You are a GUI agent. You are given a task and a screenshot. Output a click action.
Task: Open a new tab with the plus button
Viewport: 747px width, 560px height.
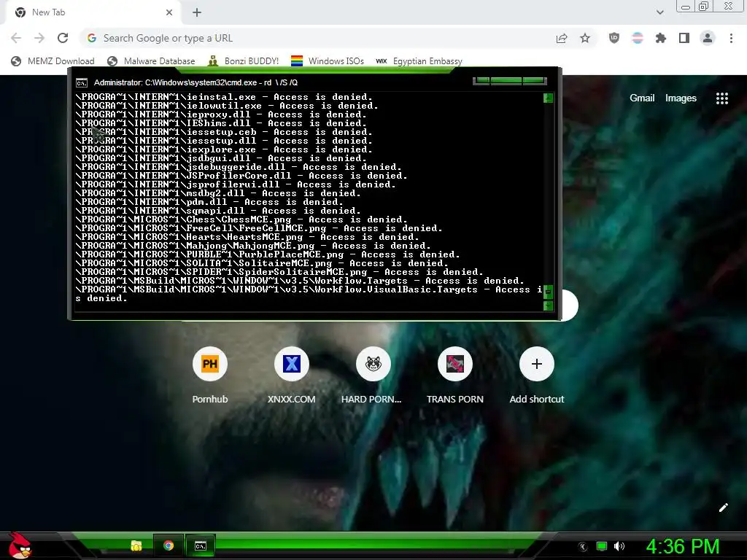(197, 12)
